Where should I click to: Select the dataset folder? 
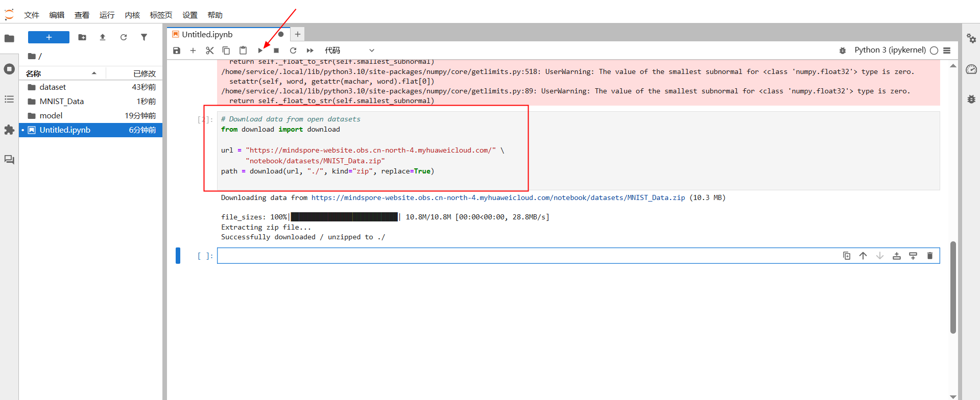(x=91, y=87)
